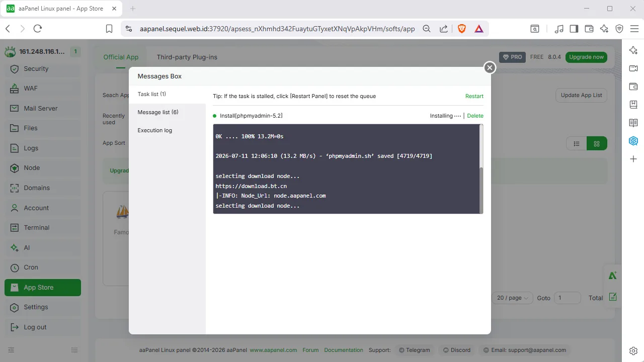Open the Node section

pyautogui.click(x=43, y=168)
